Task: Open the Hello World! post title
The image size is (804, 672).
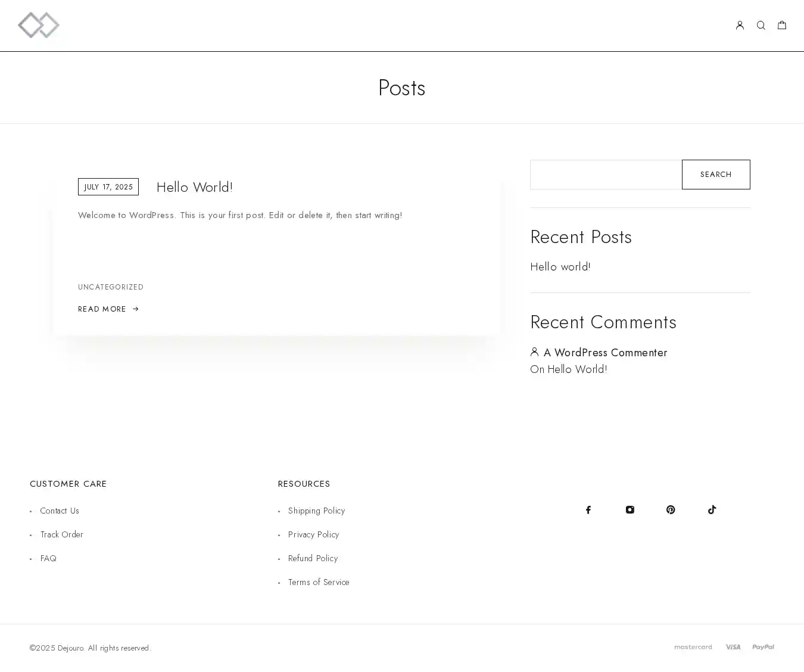Action: pos(195,187)
